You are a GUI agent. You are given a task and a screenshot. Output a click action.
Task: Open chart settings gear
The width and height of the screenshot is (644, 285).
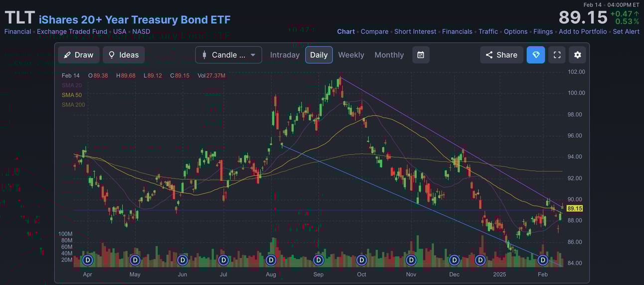pos(577,55)
